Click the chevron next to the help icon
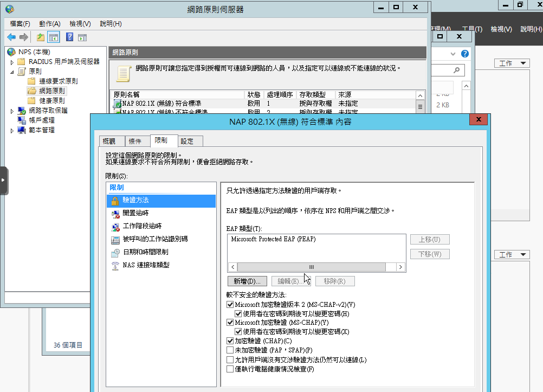Image resolution: width=543 pixels, height=392 pixels. 453,54
